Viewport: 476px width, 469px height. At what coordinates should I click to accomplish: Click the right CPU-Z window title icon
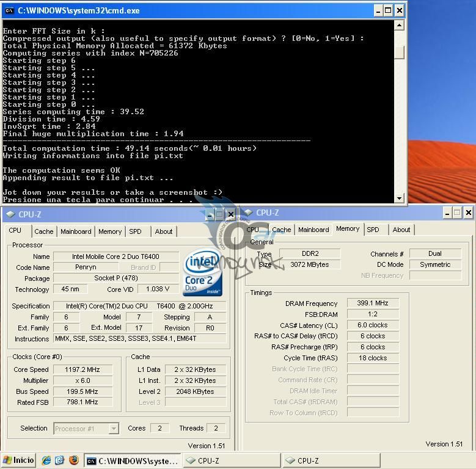point(248,213)
